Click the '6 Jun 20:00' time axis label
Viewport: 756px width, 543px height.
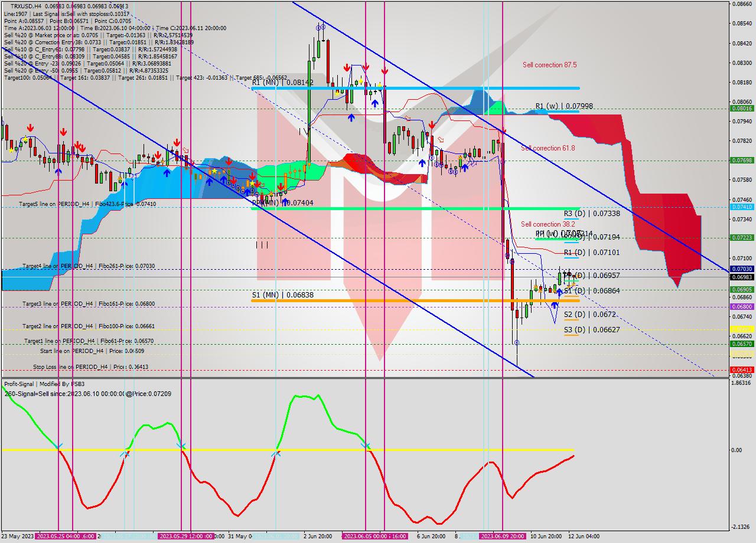coord(431,537)
